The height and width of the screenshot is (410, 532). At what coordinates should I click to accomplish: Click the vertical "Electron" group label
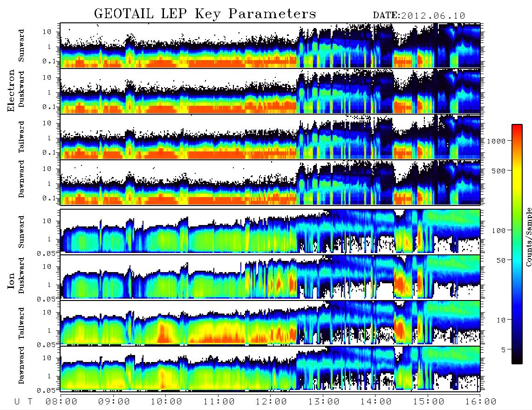point(11,90)
